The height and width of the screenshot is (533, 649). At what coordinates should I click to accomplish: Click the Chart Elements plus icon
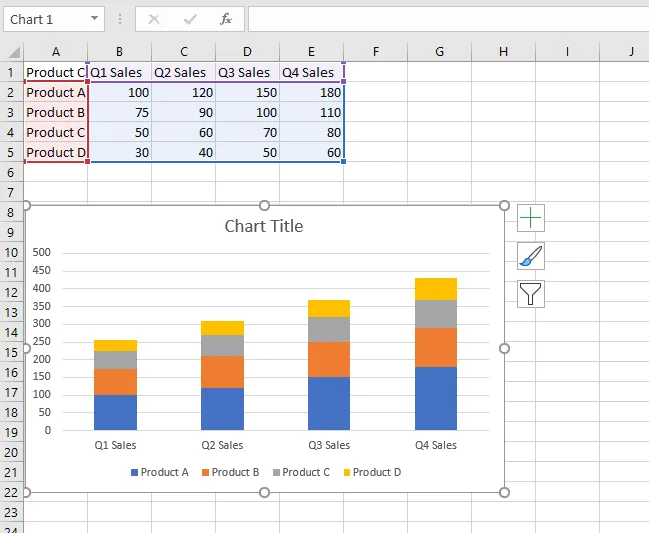click(x=531, y=218)
